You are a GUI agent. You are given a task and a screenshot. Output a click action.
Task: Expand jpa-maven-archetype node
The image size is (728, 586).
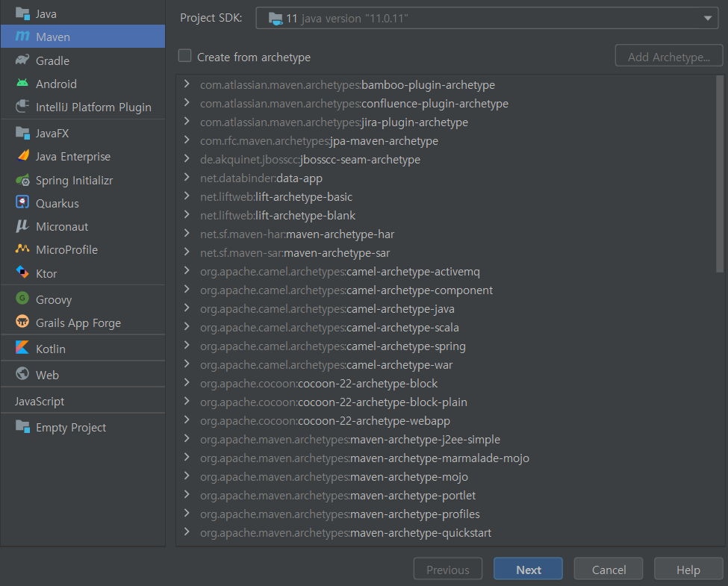coord(187,140)
